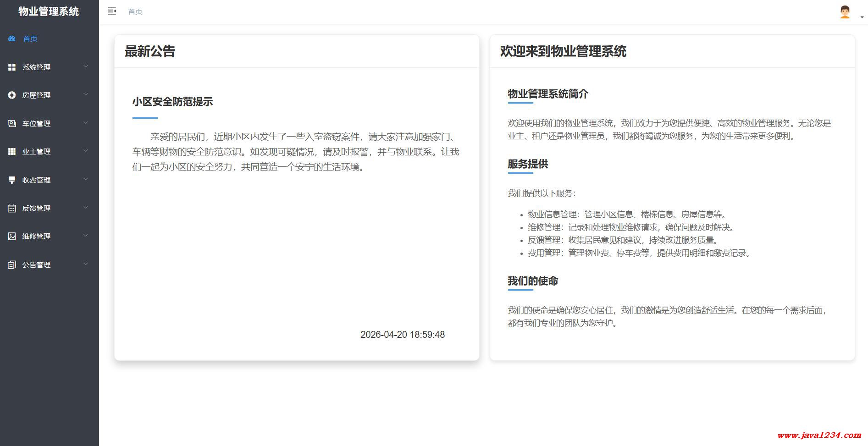Screen dimensions: 868x446
Task: Expand the 收费管理 chevron
Action: [x=86, y=179]
